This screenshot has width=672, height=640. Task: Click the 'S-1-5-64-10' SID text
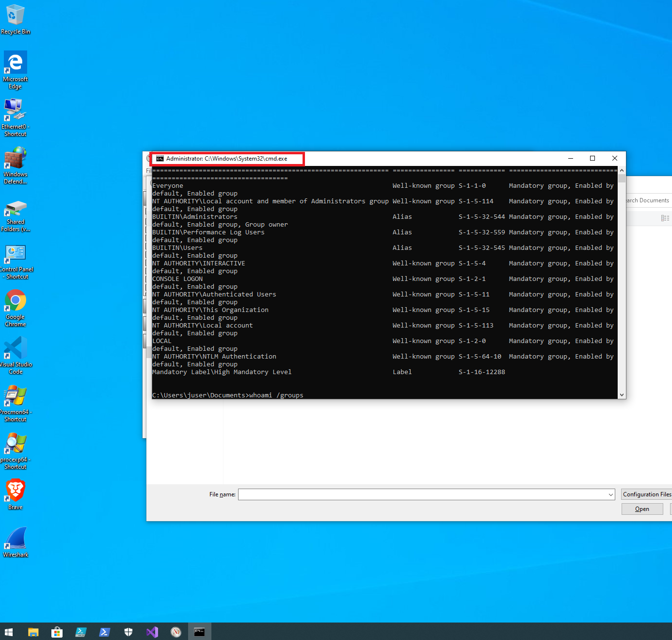(480, 356)
